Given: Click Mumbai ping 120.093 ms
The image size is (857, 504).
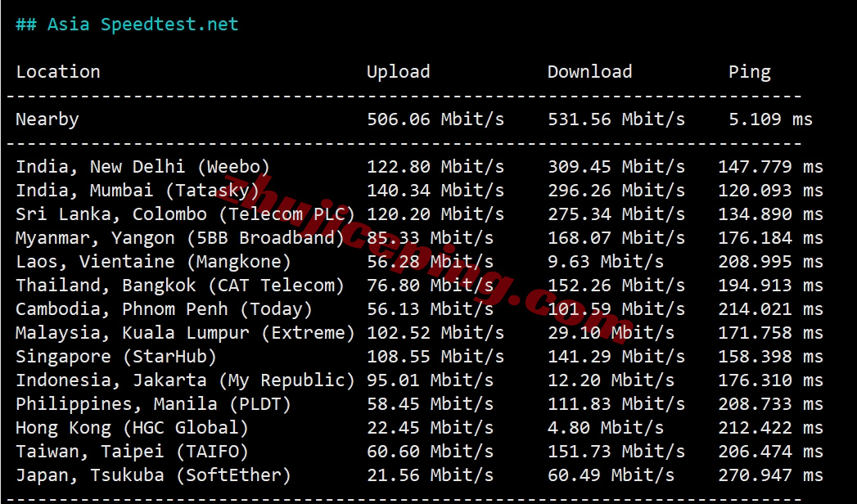Looking at the screenshot, I should [x=770, y=191].
